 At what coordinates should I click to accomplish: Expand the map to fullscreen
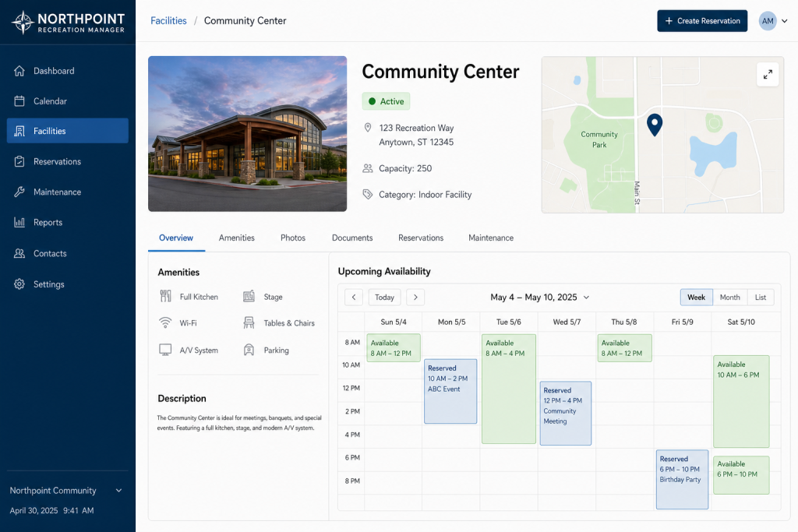click(x=768, y=75)
